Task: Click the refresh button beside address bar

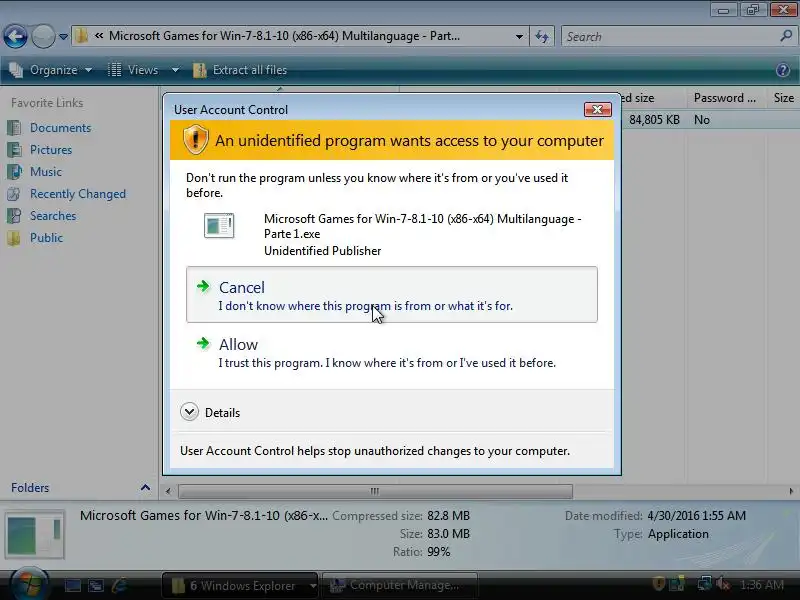Action: point(542,37)
